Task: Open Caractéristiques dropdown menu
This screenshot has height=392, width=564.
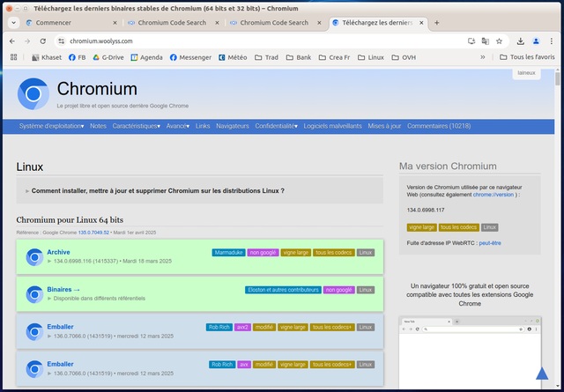Action: pos(137,126)
